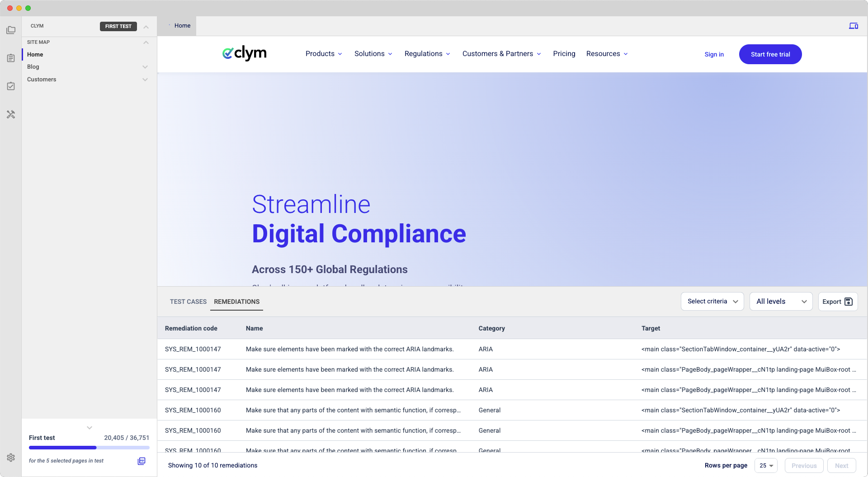
Task: Click the Remediation code column header
Action: [191, 328]
